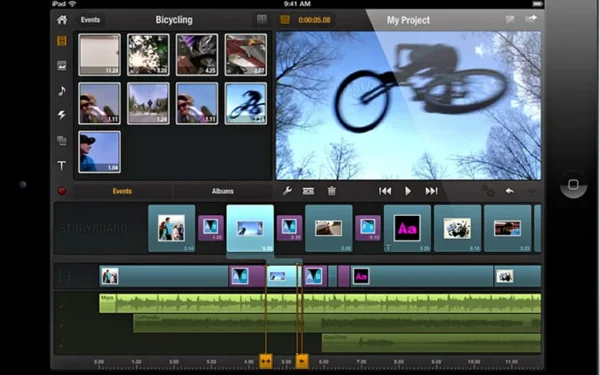Tap the edit icon next to My Project
This screenshot has height=375, width=600.
pyautogui.click(x=510, y=19)
